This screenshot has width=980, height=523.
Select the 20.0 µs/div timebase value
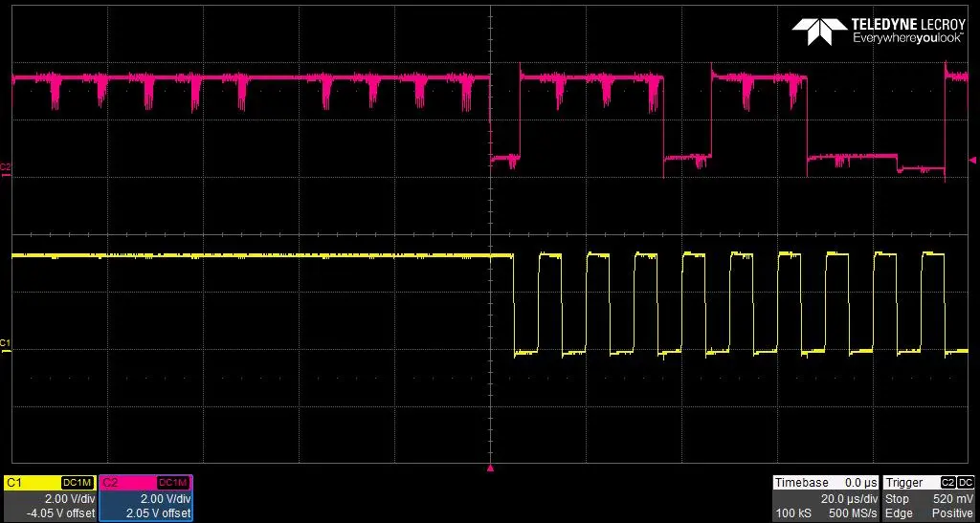click(x=850, y=499)
